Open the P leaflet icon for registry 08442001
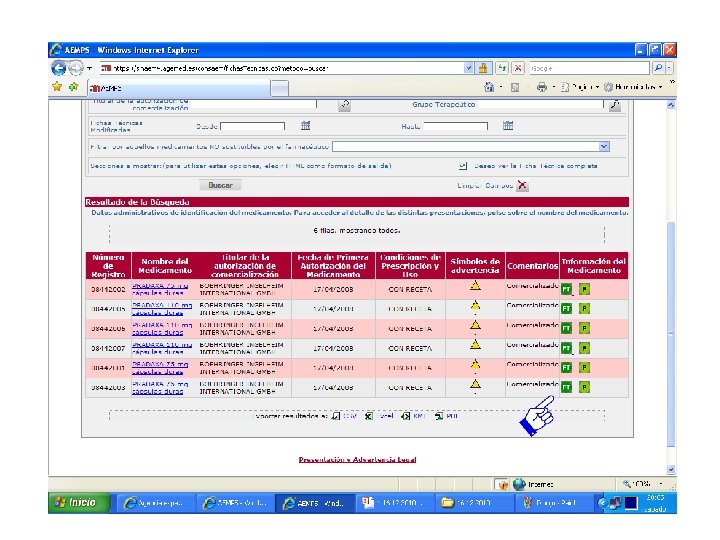720x540 pixels. pos(584,367)
